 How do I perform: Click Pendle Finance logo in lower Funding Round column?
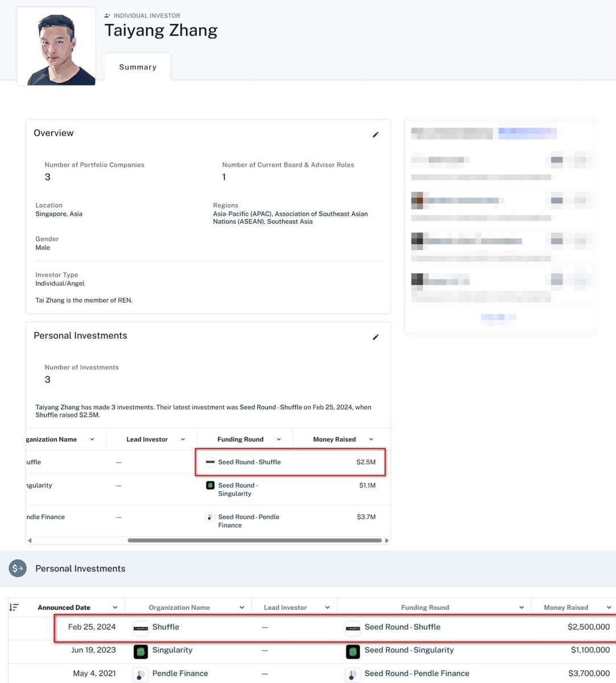353,674
